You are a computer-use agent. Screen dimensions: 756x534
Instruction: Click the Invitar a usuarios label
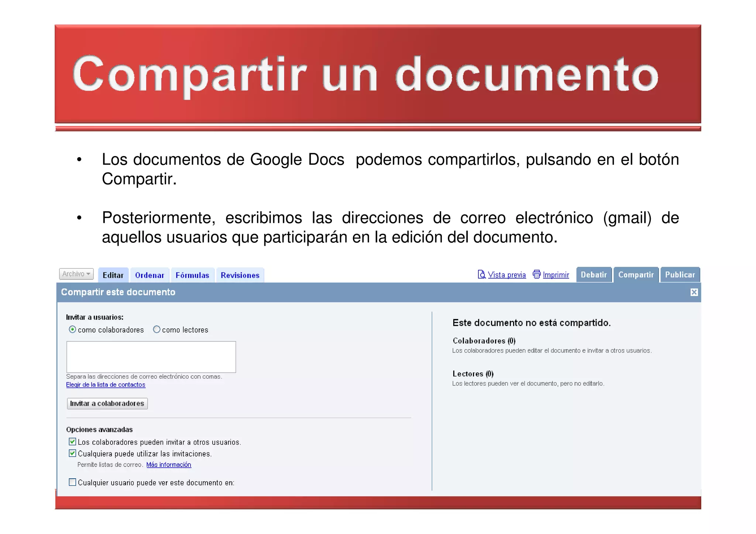pos(95,317)
